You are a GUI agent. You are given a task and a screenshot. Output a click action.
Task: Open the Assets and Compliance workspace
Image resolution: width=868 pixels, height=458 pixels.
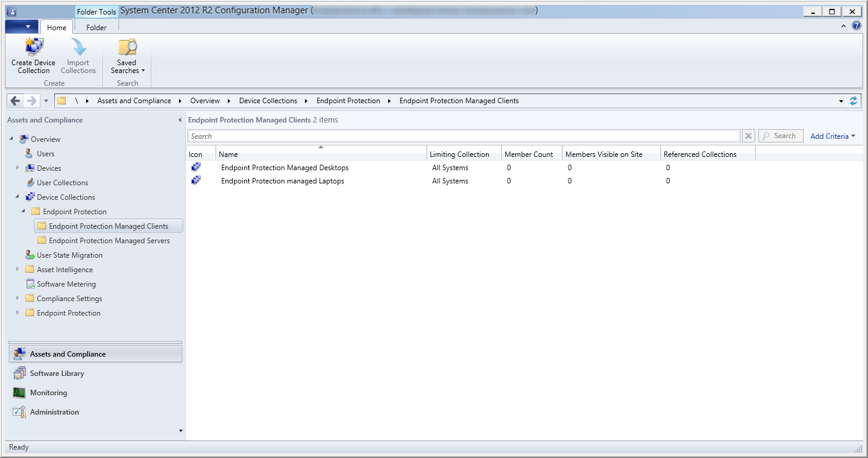(x=95, y=354)
